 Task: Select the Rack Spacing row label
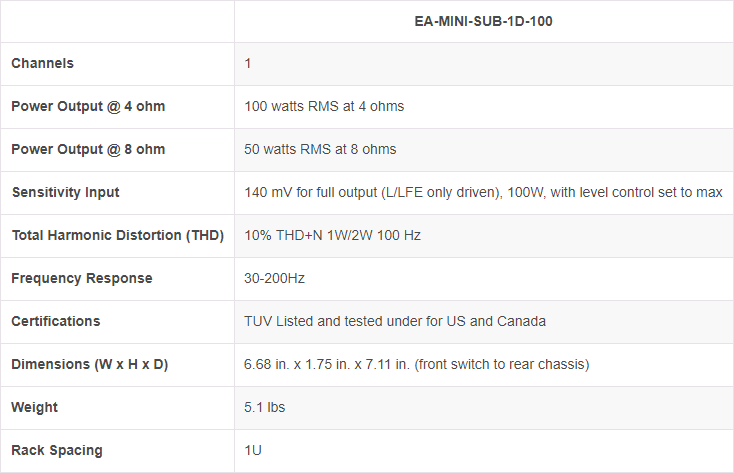point(57,450)
